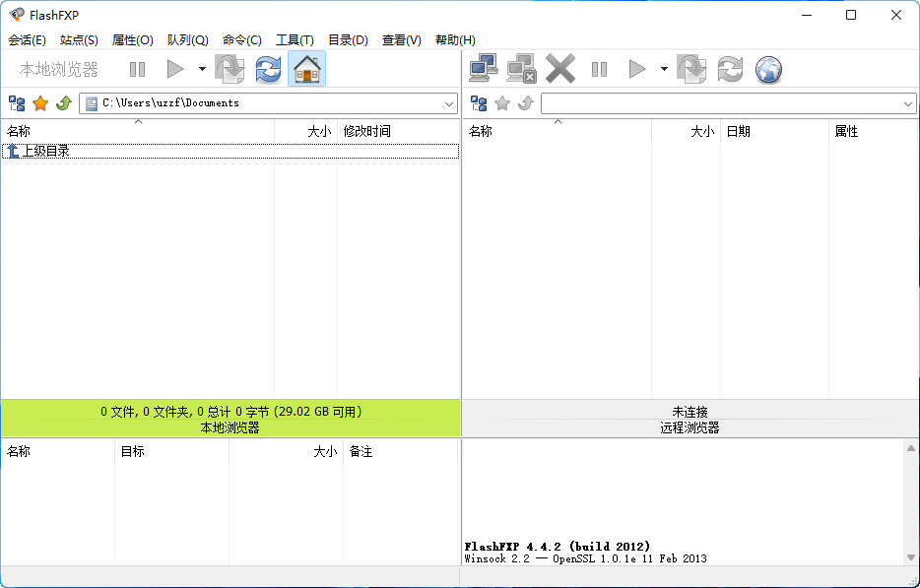The image size is (920, 588).
Task: Click the remote pane disconnect icon
Action: (522, 69)
